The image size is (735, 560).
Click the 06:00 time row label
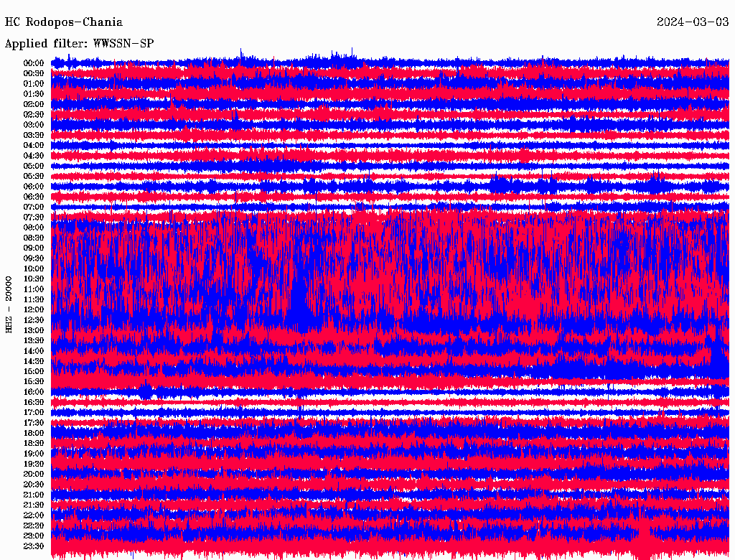point(34,186)
